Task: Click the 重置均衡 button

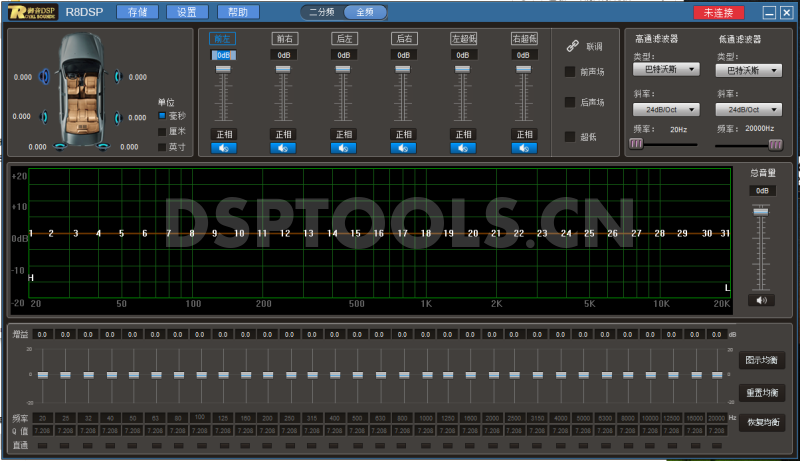Action: pyautogui.click(x=765, y=391)
